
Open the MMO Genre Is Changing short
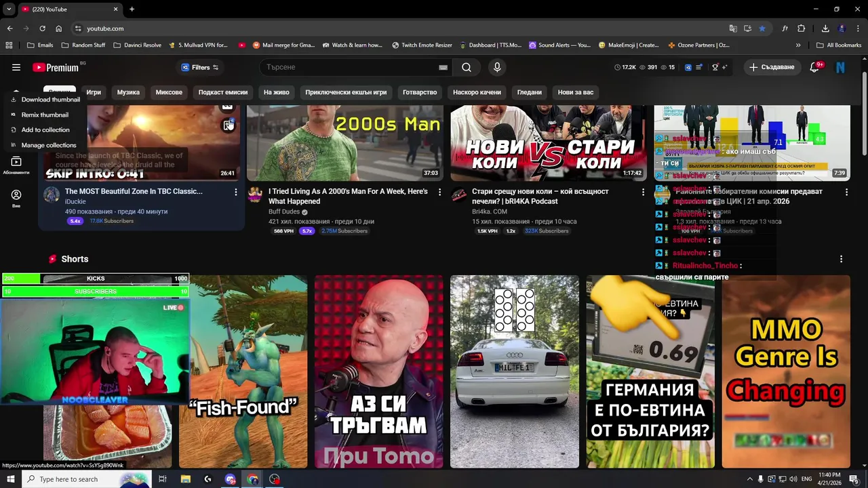click(786, 371)
